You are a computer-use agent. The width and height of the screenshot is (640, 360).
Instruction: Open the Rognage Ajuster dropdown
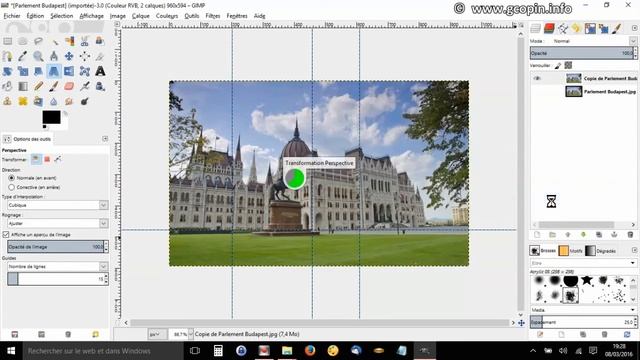point(58,223)
